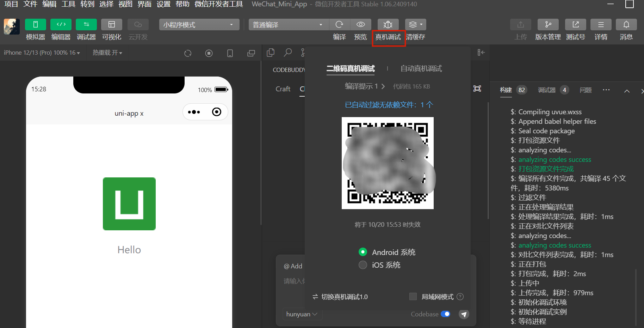
Task: Toggle the Codebase switch
Action: (x=446, y=314)
